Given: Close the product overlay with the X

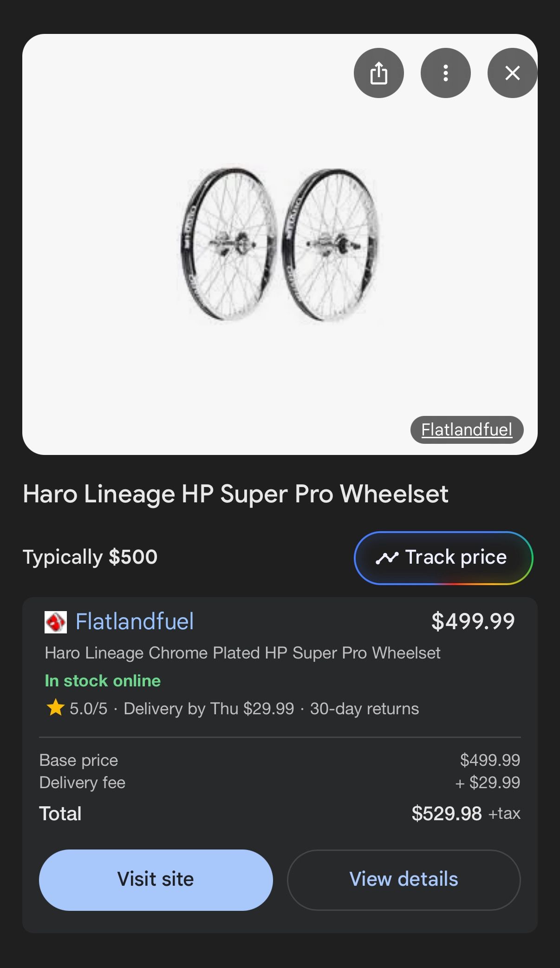Looking at the screenshot, I should pyautogui.click(x=512, y=73).
